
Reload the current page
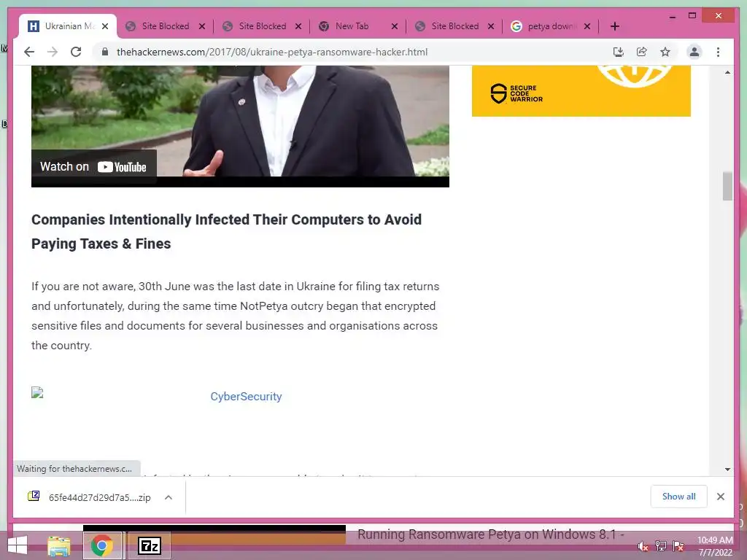point(76,52)
